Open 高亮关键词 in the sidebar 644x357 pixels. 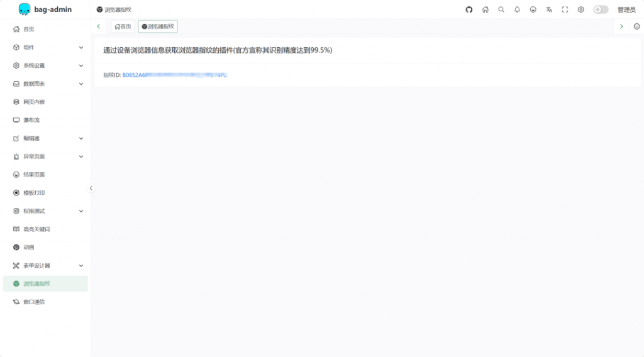coord(45,229)
